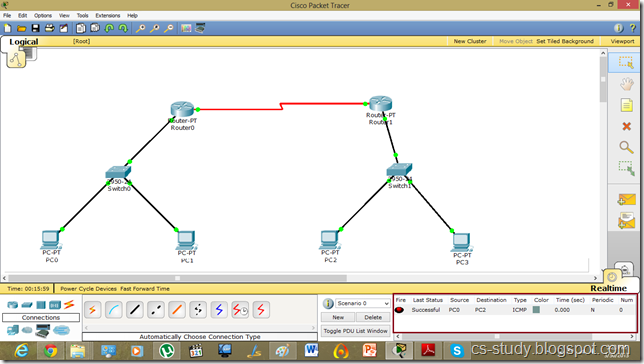Click Power Cycle Devices

click(88, 289)
